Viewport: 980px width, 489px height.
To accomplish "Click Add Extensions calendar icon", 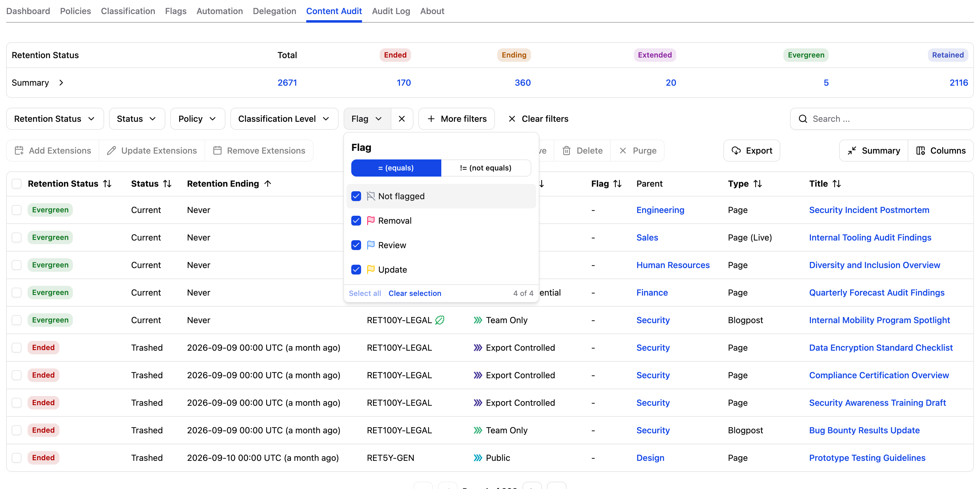I will 19,151.
